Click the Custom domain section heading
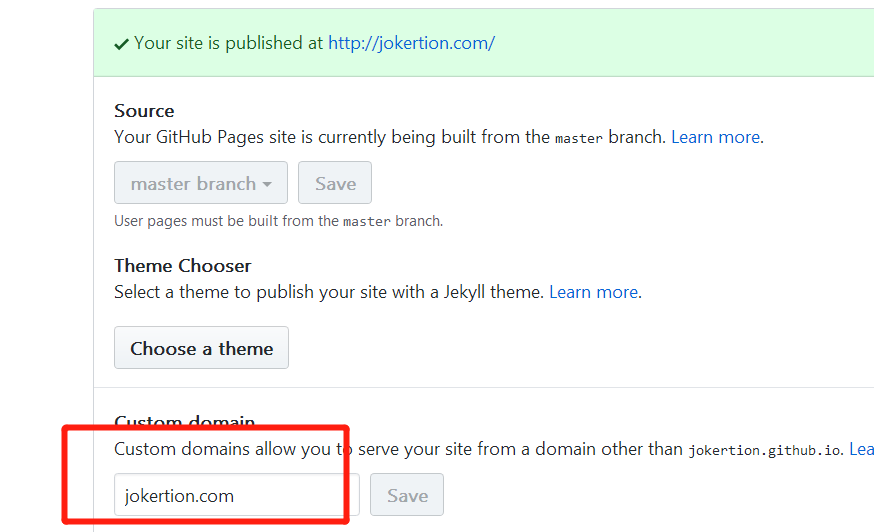 pyautogui.click(x=184, y=421)
